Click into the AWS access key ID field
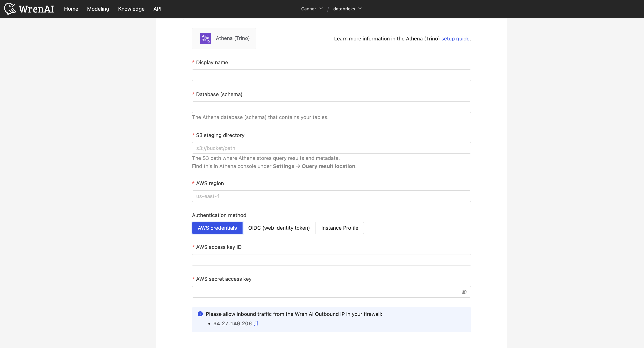 click(331, 260)
